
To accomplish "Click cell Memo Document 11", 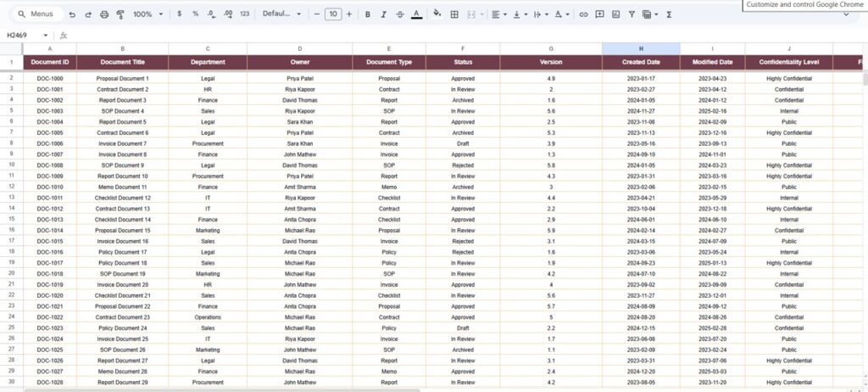I will point(123,187).
